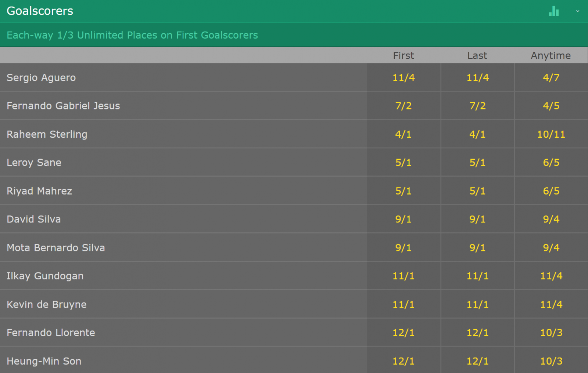Open the statistics bar chart icon
The height and width of the screenshot is (373, 588).
click(x=554, y=11)
